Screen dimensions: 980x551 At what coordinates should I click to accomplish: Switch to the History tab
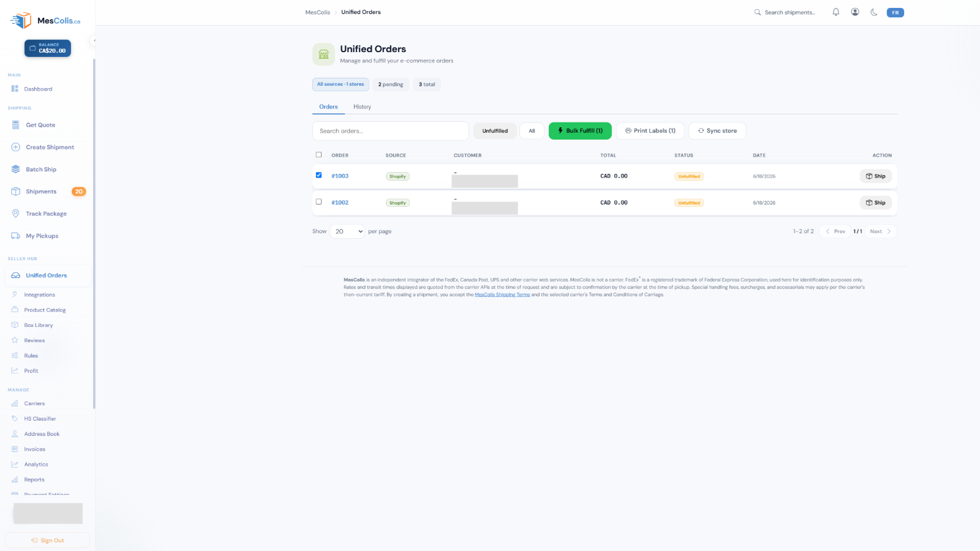[x=362, y=107]
